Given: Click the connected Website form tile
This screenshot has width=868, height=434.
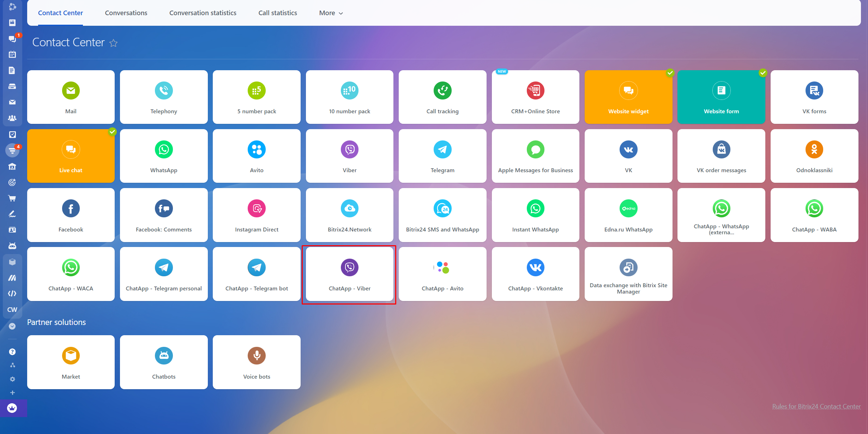Looking at the screenshot, I should tap(721, 97).
